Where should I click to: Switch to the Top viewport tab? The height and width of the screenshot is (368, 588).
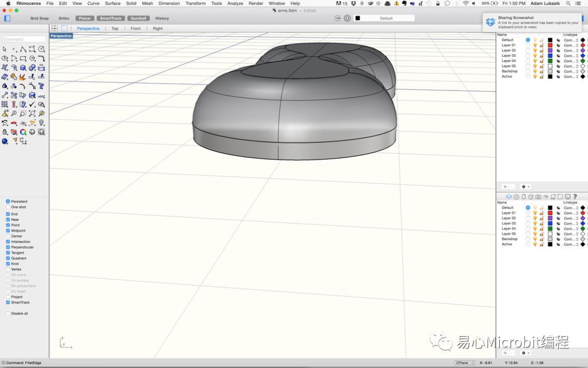[x=115, y=28]
